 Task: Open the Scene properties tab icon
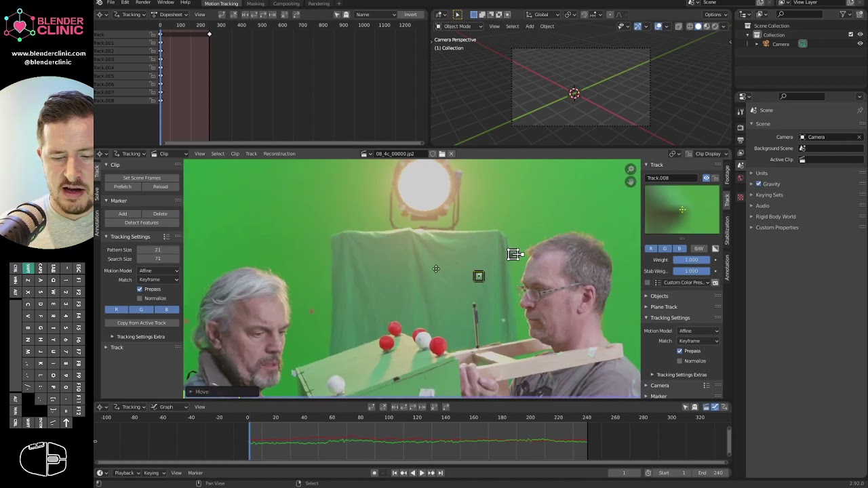pyautogui.click(x=741, y=165)
